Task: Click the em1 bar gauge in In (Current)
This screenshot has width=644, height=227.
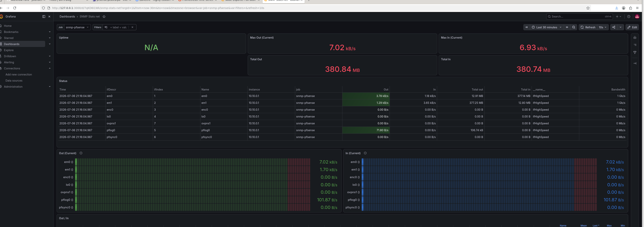Action: 479,170
